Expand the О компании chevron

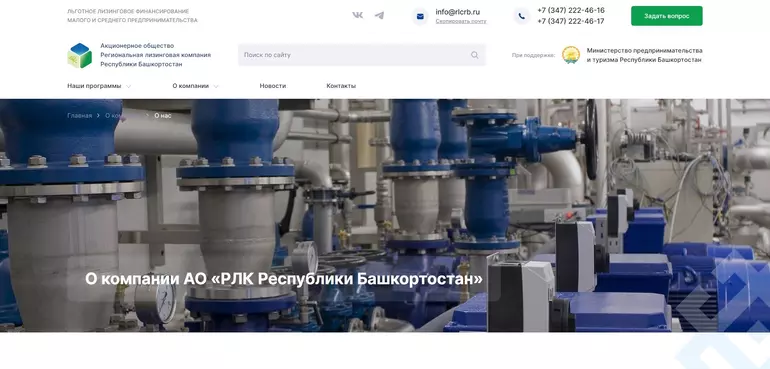point(216,86)
